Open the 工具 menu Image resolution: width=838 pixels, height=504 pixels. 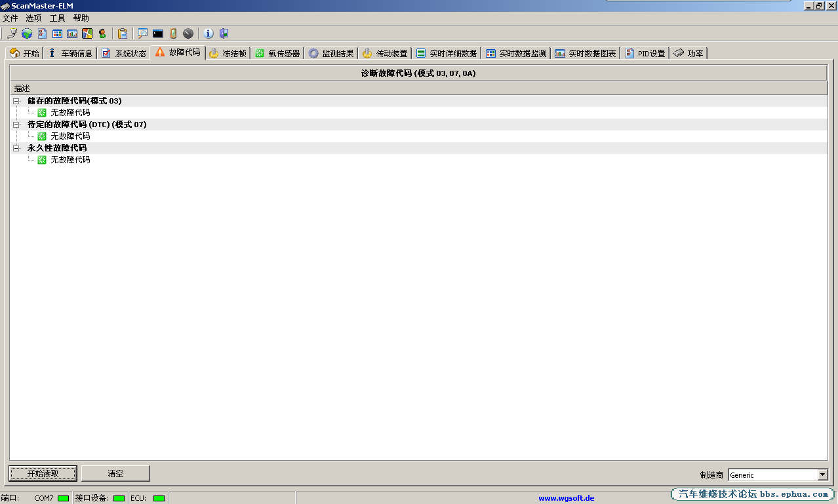pos(58,18)
